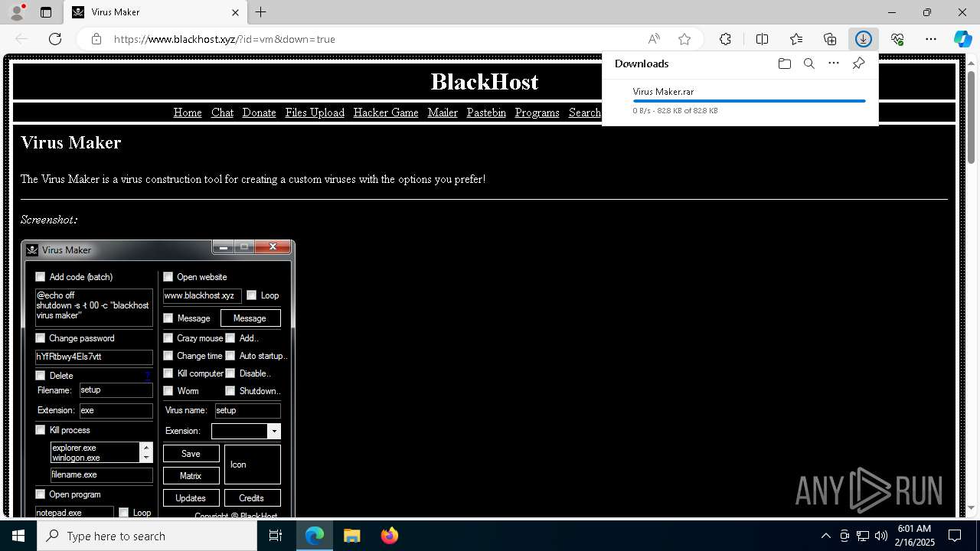Select the Virus Maker browser tab
980x551 pixels.
(155, 12)
